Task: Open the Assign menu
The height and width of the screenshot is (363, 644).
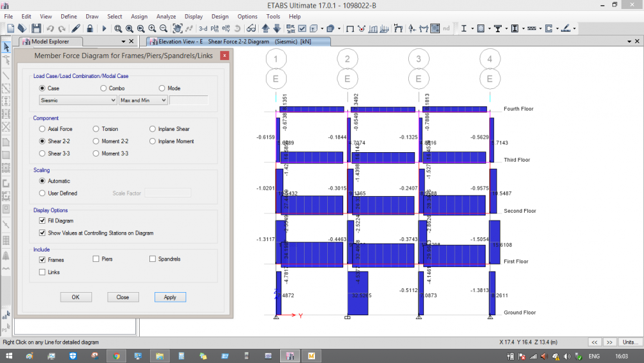Action: (139, 17)
